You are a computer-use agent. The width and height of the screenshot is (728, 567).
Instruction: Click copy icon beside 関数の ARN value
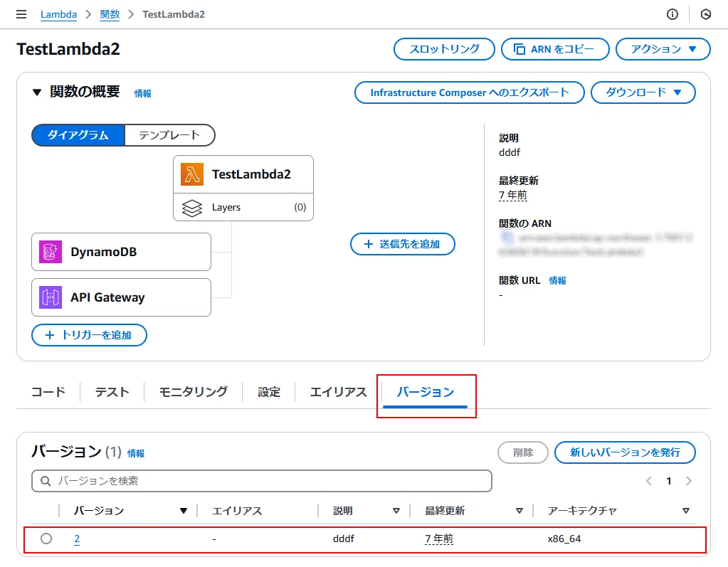click(507, 238)
